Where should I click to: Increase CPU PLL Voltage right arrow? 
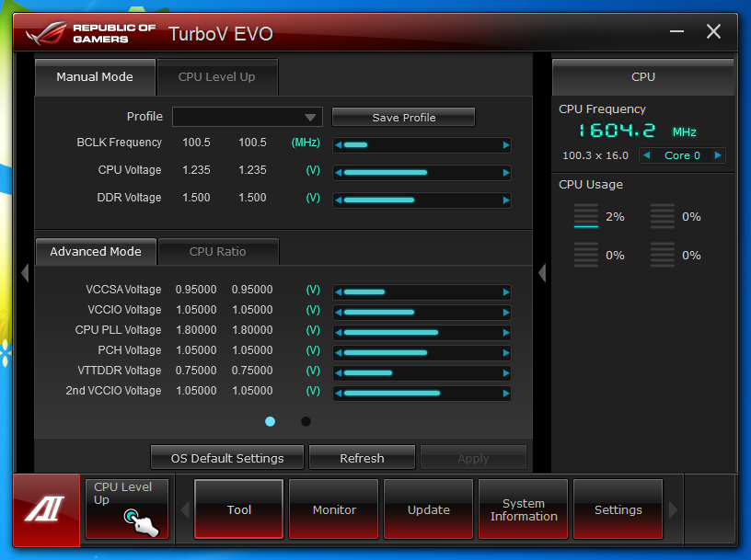(x=506, y=333)
